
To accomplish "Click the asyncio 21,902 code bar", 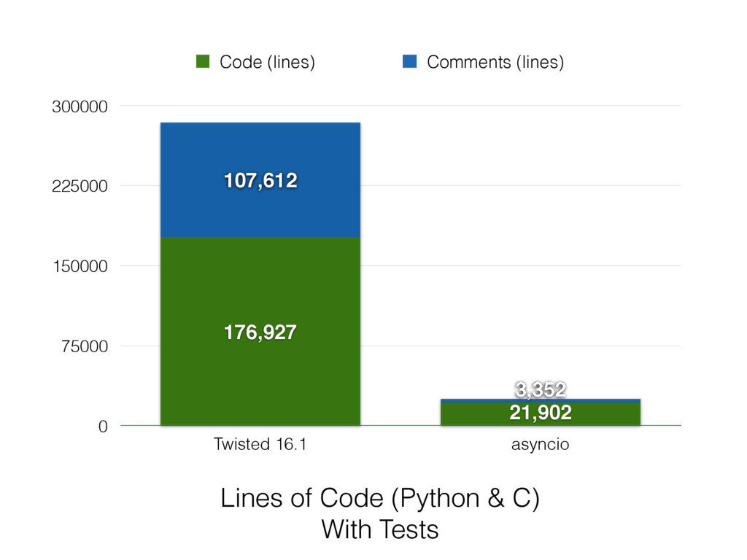I will 541,414.
